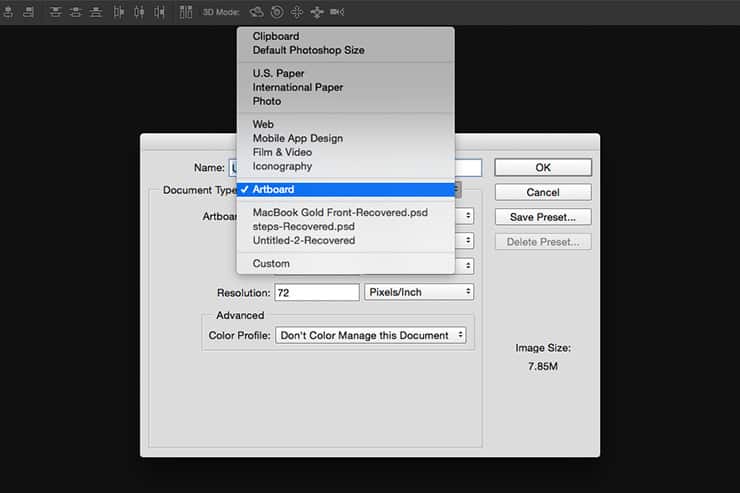
Task: Click the Cancel button
Action: pos(543,192)
